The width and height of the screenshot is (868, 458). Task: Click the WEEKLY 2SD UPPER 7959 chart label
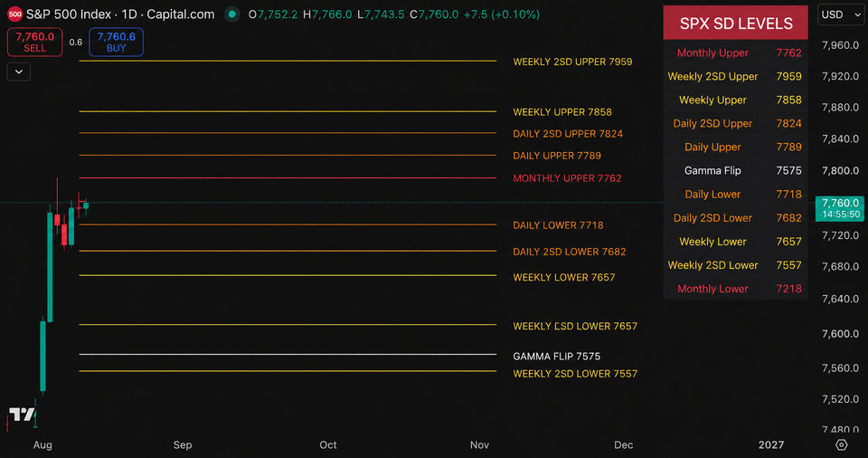click(572, 62)
